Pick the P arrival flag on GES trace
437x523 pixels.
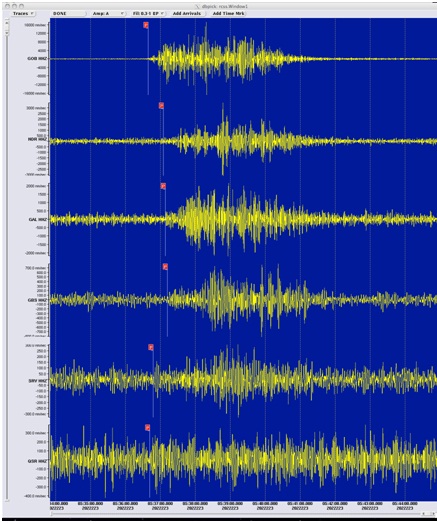click(165, 267)
